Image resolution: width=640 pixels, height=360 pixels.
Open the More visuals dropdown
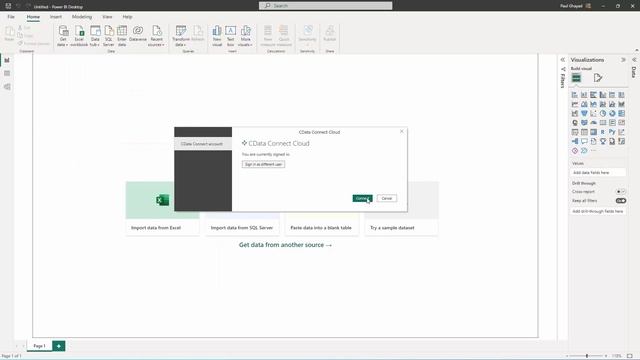pyautogui.click(x=245, y=36)
